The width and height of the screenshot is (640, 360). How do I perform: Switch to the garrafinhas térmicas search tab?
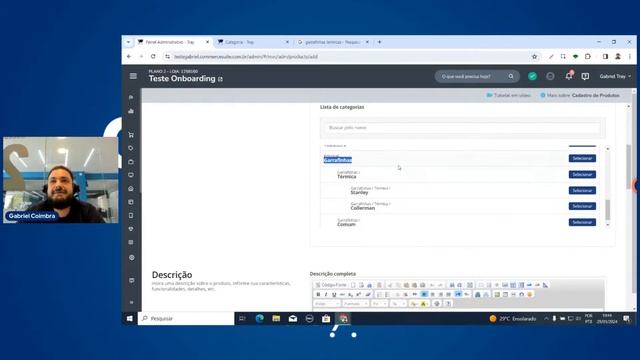click(333, 42)
